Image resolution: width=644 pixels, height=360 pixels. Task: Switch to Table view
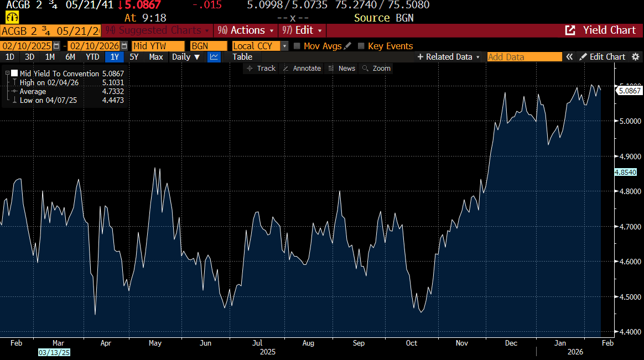point(242,57)
